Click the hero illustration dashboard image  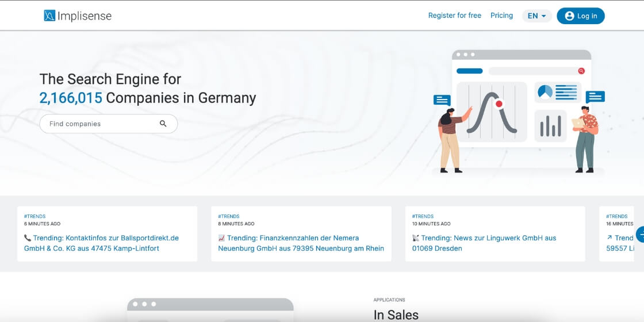(519, 112)
